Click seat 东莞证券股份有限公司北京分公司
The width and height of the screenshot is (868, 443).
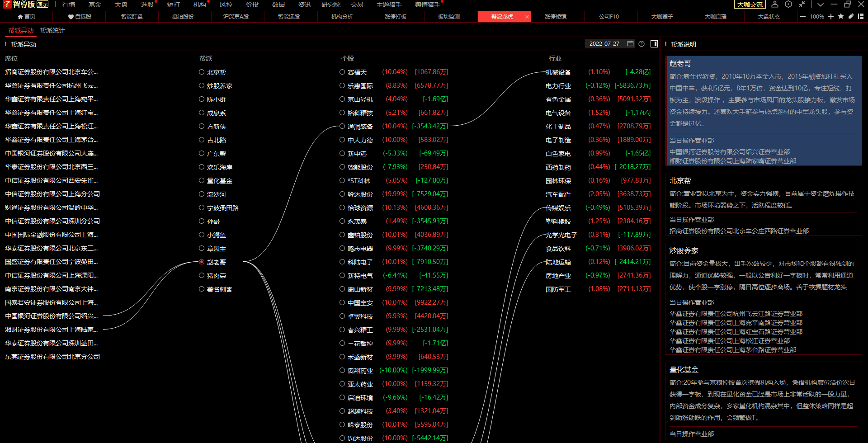52,357
